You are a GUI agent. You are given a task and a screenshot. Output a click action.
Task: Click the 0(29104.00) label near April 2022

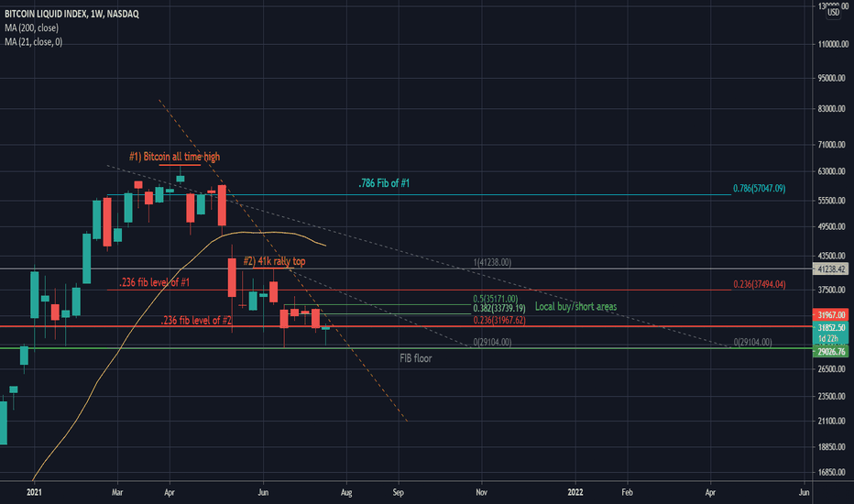(x=752, y=342)
